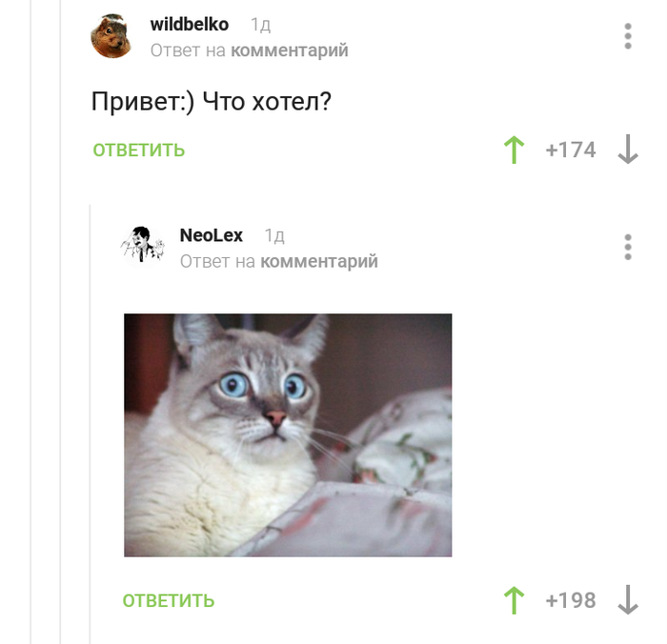This screenshot has height=644, width=667.
Task: Open wildbelko's profile username link
Action: click(x=190, y=24)
